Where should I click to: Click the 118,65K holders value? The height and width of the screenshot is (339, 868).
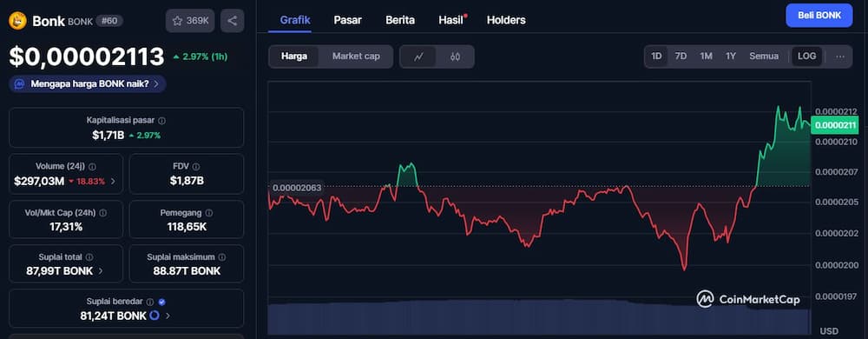(x=187, y=227)
